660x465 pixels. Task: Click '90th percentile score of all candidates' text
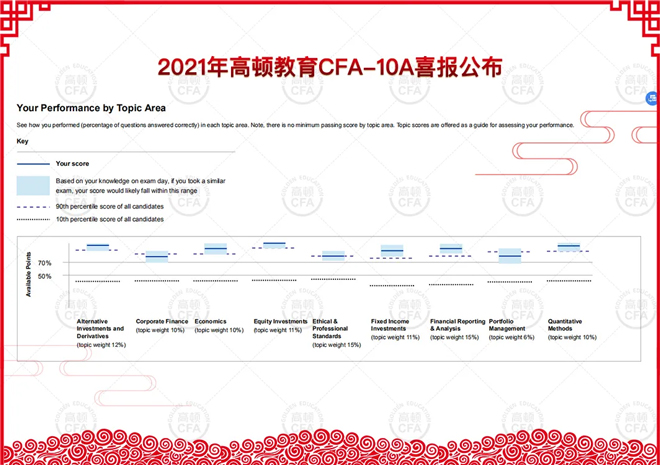[110, 207]
